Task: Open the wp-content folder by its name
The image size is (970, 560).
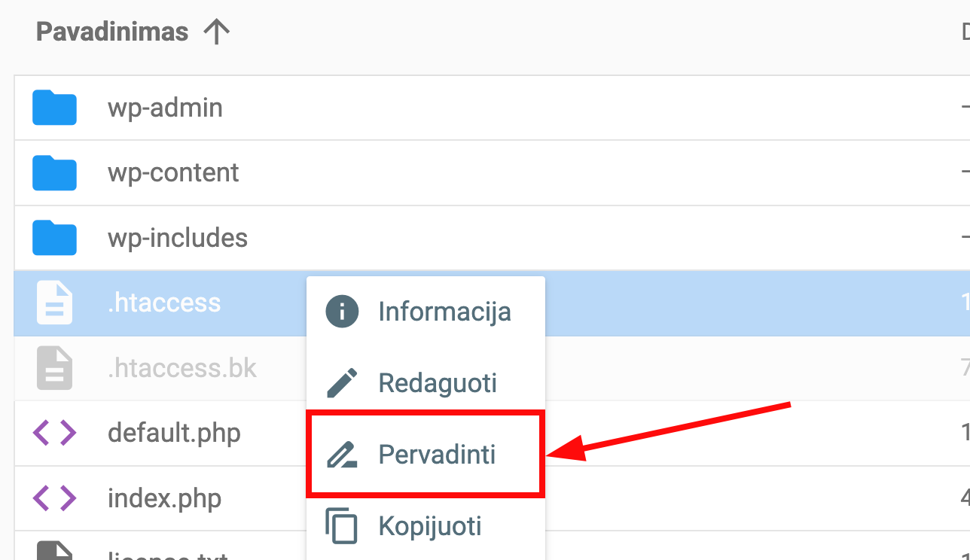Action: [x=174, y=172]
